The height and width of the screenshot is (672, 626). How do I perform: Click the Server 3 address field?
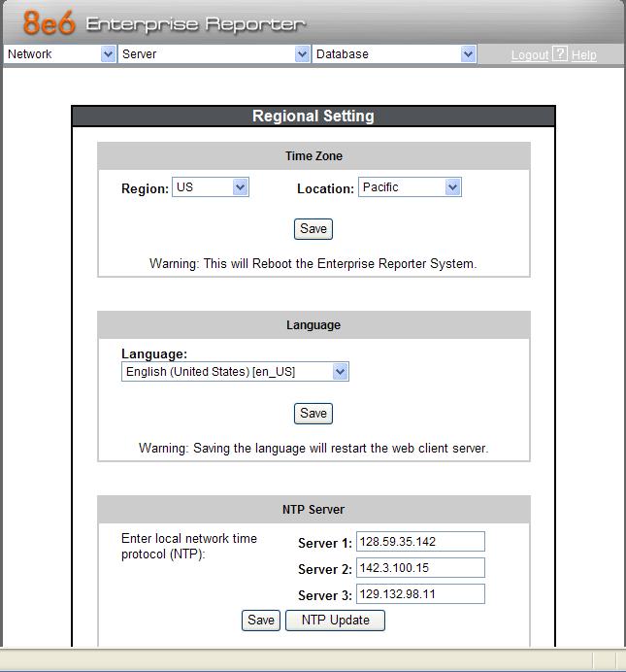(419, 593)
